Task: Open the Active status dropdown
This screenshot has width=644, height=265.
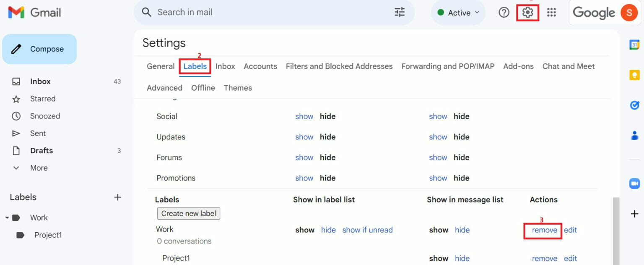Action: click(458, 12)
